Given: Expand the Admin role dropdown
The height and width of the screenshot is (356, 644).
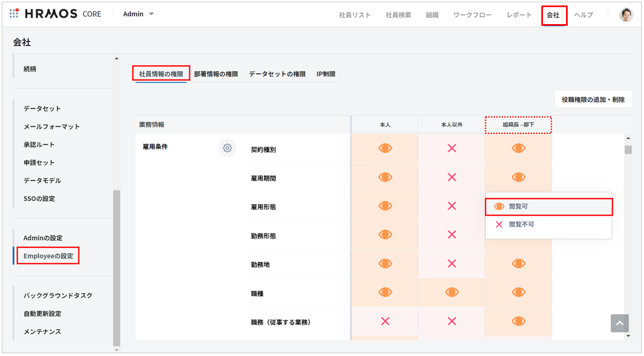Looking at the screenshot, I should 139,14.
